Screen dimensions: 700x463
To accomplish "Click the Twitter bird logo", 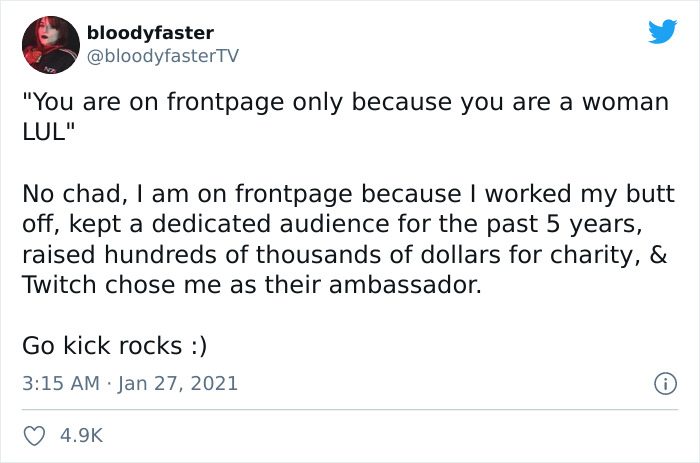I will [662, 32].
